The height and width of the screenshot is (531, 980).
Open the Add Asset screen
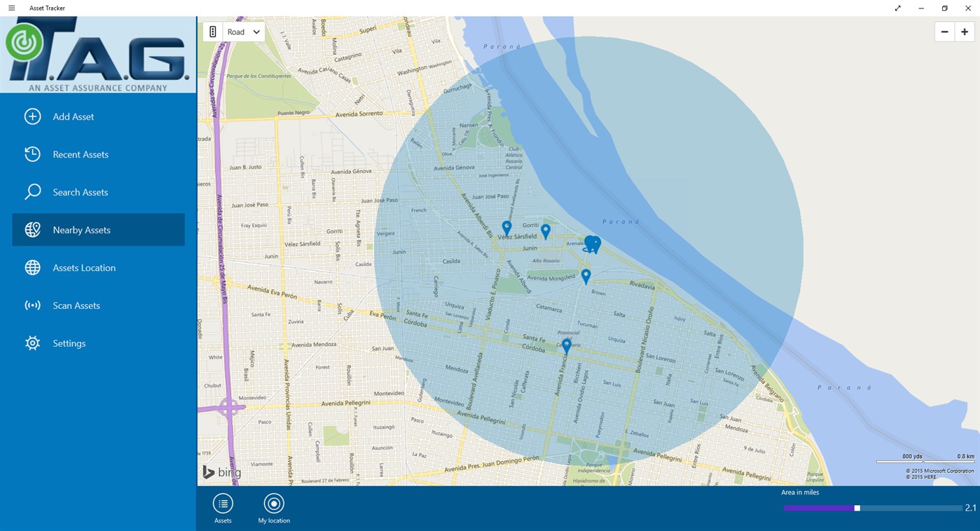pos(74,116)
